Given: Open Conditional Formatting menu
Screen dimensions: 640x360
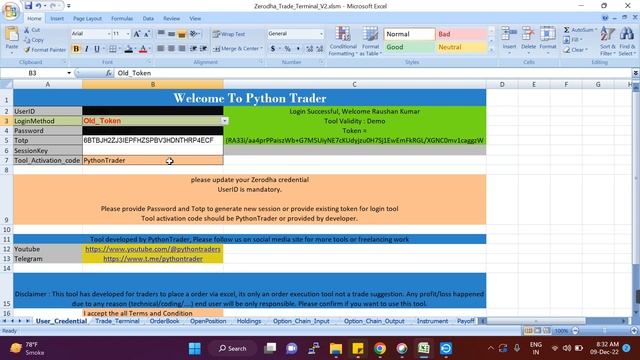Looking at the screenshot, I should point(343,41).
